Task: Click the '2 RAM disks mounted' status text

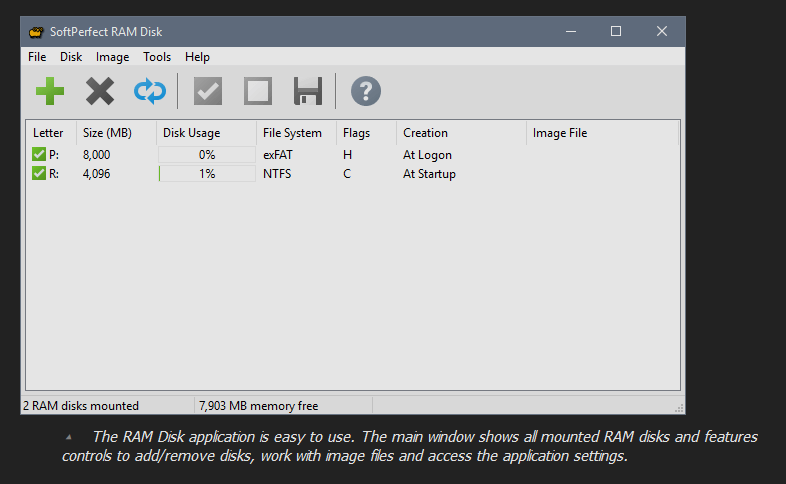Action: click(x=81, y=406)
